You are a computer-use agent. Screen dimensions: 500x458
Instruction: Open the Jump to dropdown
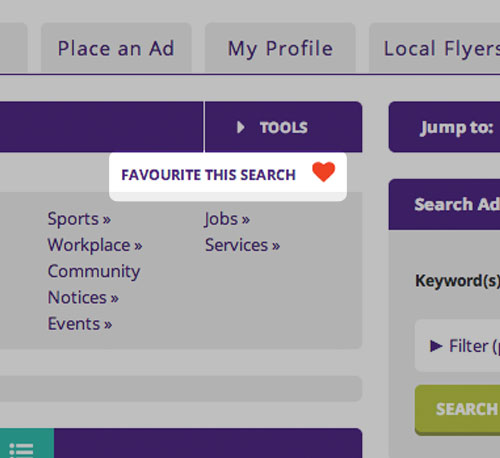click(444, 127)
